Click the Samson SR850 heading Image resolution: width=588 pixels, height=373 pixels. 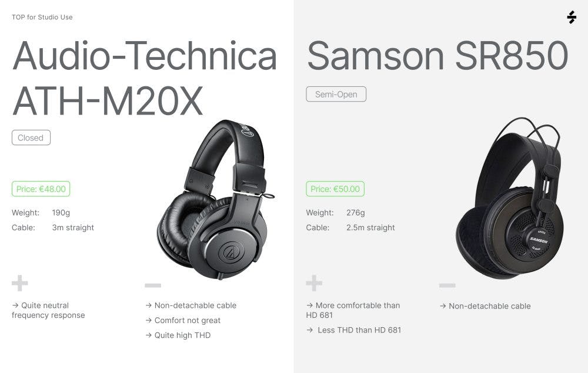(437, 56)
